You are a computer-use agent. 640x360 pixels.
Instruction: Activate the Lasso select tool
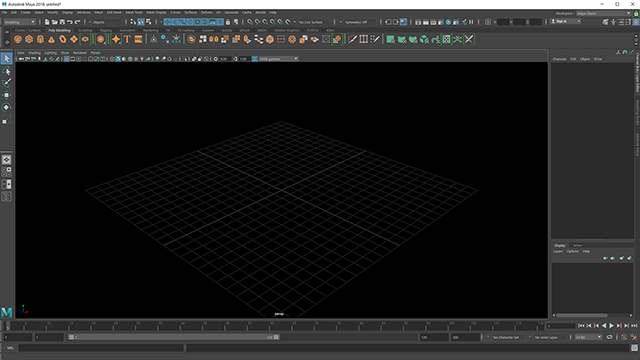pos(7,71)
